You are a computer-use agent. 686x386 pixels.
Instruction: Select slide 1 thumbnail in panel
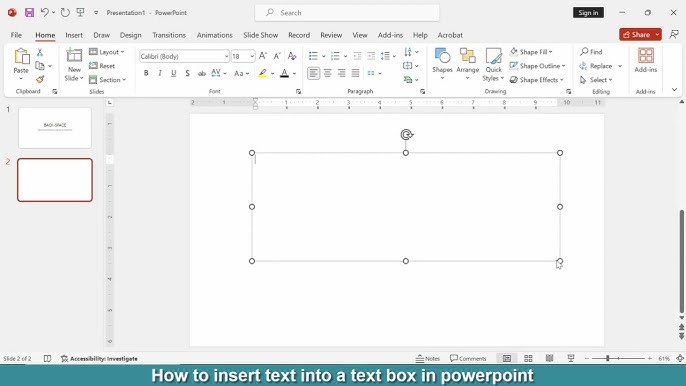[x=55, y=128]
